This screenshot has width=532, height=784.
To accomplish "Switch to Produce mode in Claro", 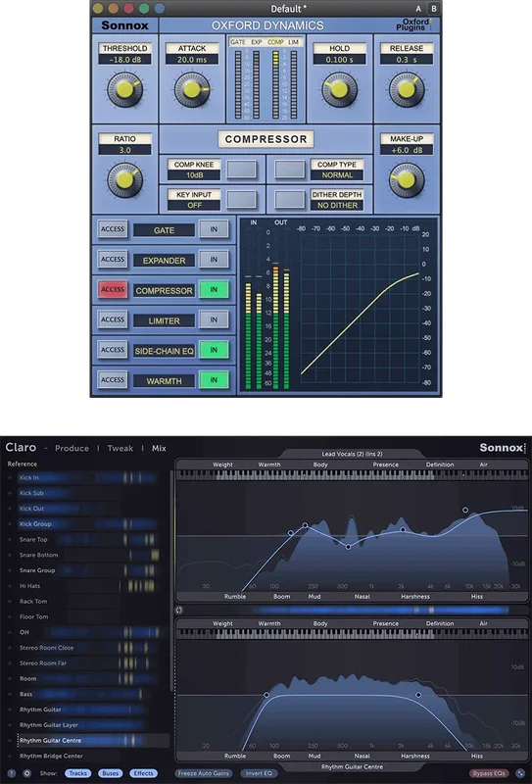I will [x=72, y=449].
